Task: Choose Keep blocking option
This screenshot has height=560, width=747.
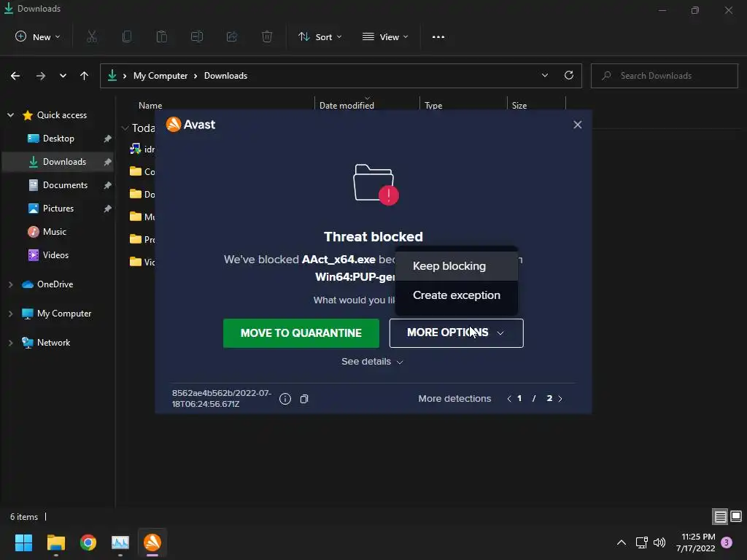Action: [457, 265]
